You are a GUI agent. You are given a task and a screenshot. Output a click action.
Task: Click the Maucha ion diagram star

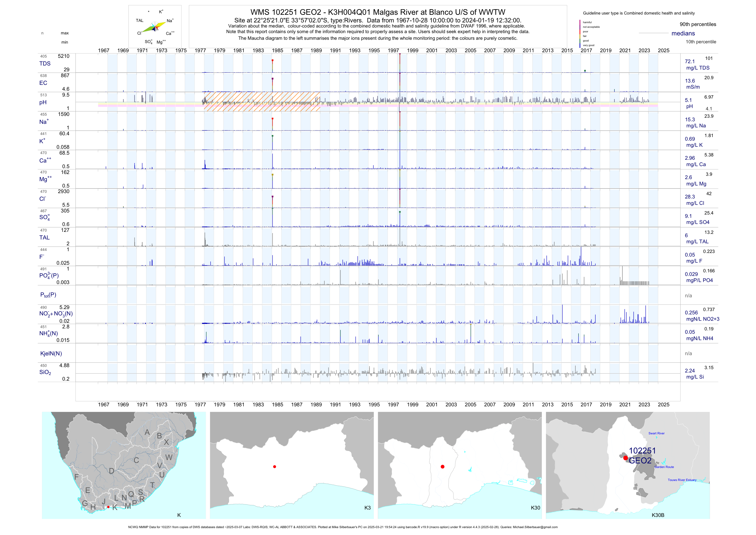(x=155, y=27)
